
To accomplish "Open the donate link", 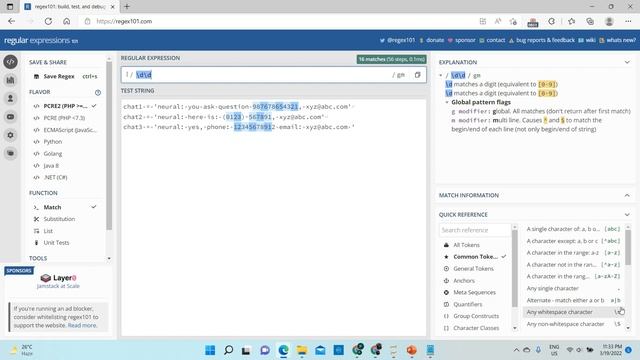I will pos(432,40).
